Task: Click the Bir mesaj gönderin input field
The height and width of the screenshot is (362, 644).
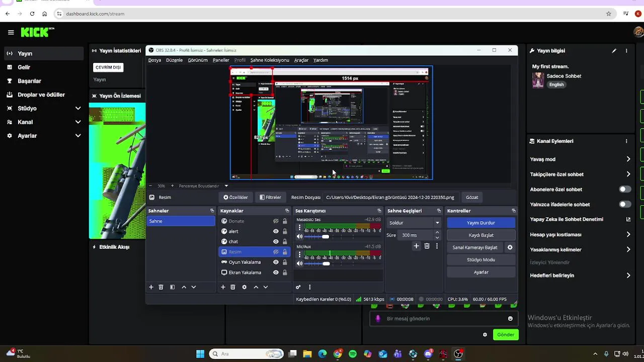Action: pyautogui.click(x=443, y=318)
